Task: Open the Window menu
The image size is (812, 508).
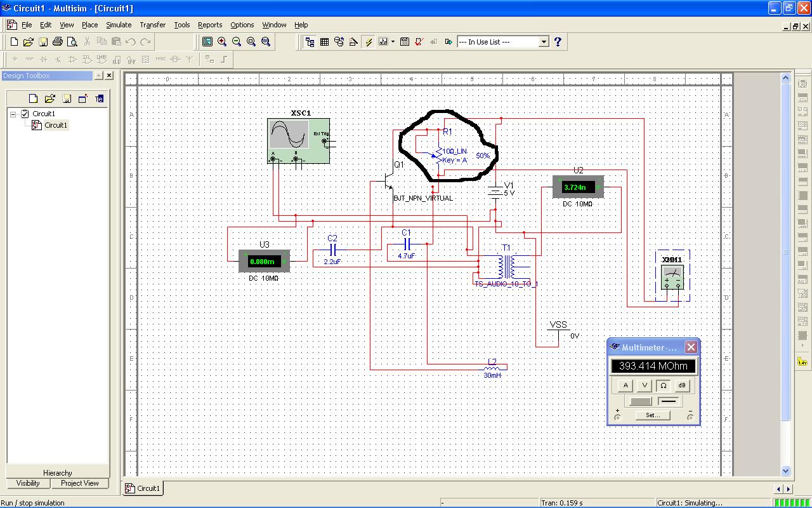Action: [274, 25]
